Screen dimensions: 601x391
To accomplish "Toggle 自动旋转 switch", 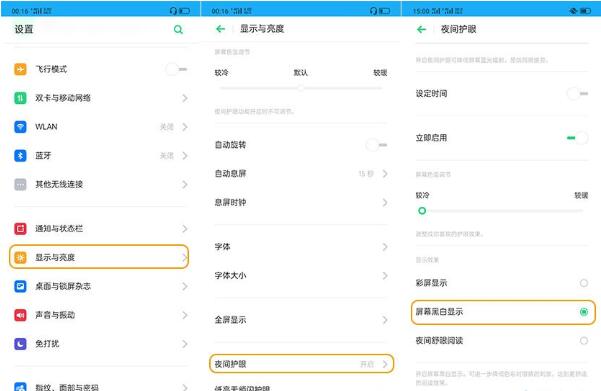I will click(376, 145).
